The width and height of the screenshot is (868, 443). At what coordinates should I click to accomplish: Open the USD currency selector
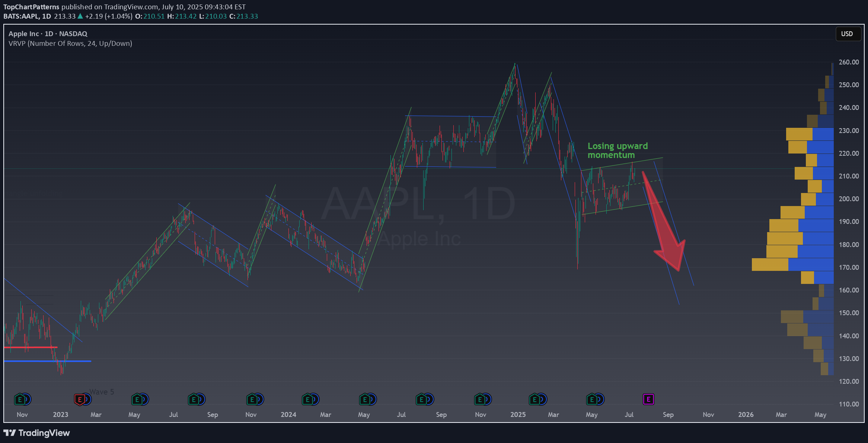848,34
